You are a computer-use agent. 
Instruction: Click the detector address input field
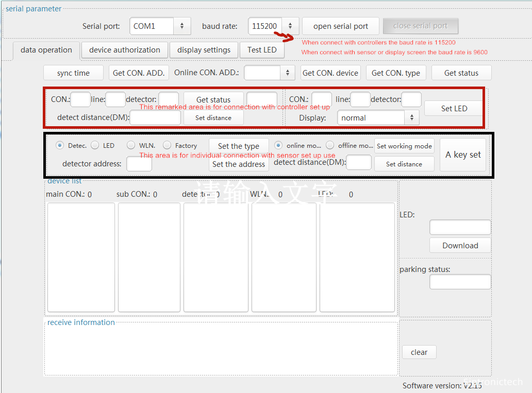(x=139, y=164)
